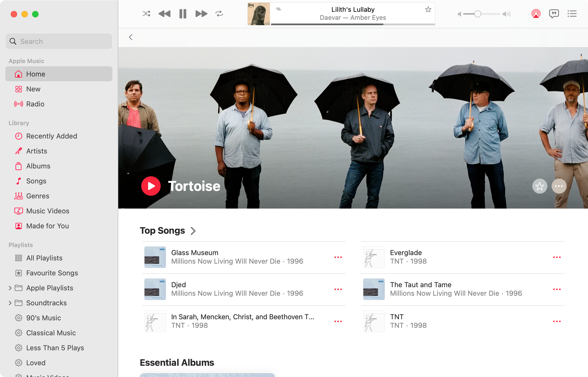588x377 pixels.
Task: Skip forward to the next track
Action: (x=201, y=14)
